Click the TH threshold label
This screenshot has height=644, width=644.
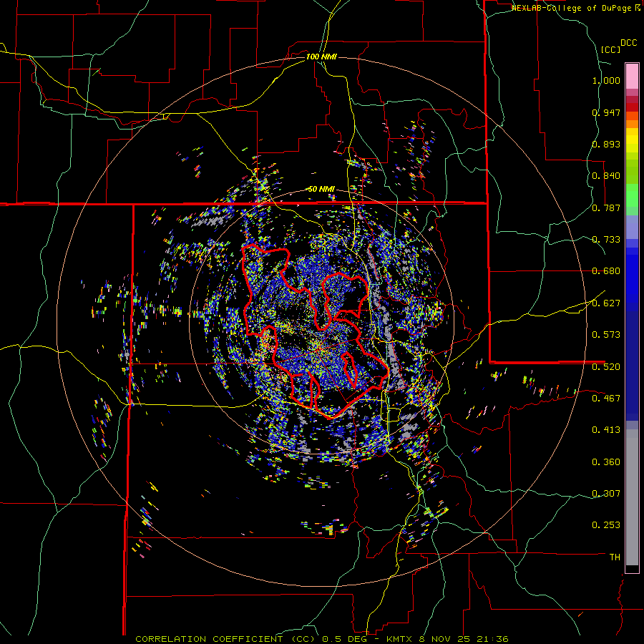(x=615, y=557)
